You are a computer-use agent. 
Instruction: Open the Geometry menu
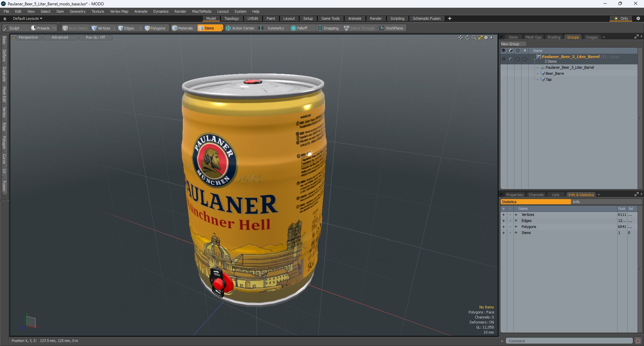coord(77,11)
